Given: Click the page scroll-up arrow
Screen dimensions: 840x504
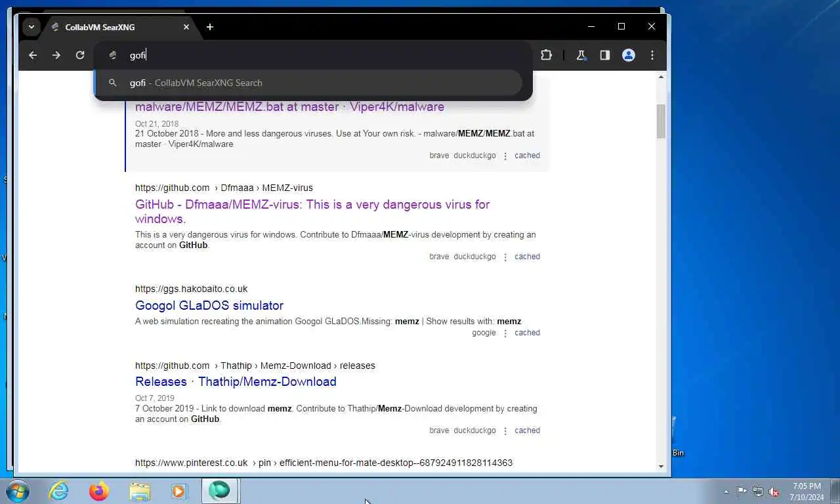Looking at the screenshot, I should 661,77.
